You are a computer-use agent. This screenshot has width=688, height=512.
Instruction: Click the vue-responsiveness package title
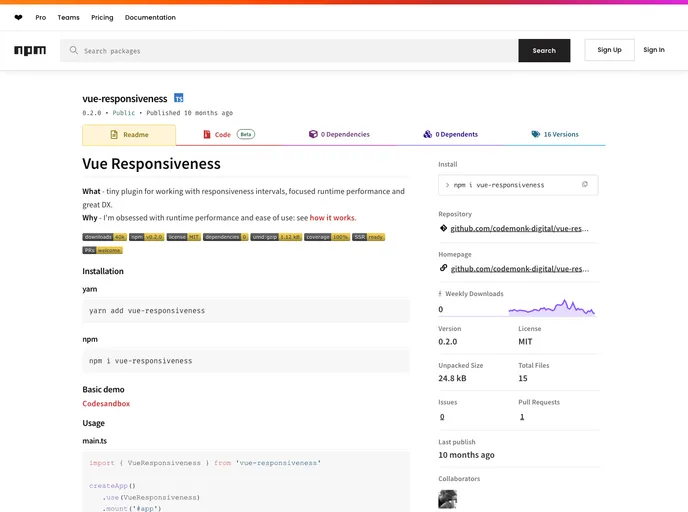[x=125, y=99]
